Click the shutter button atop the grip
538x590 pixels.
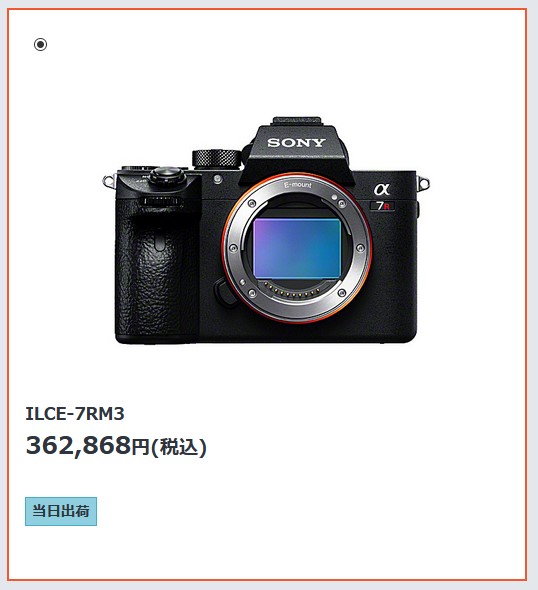(167, 175)
